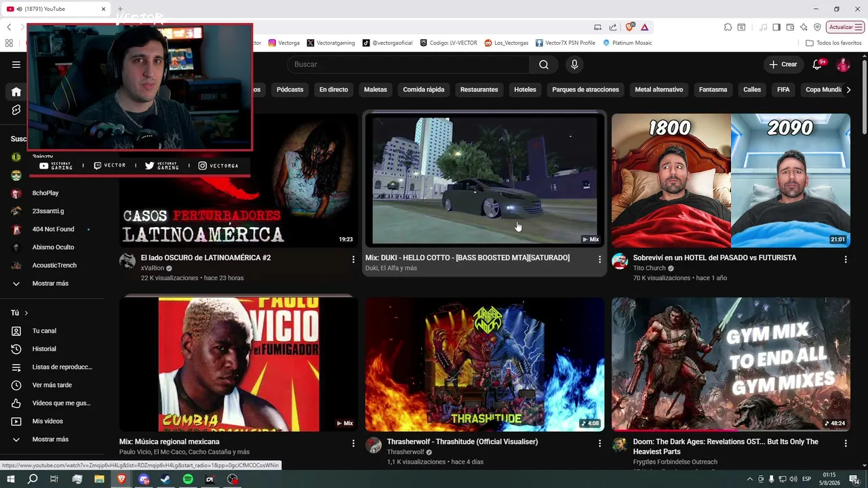868x488 pixels.
Task: Select the Metal alternativo filter chip
Action: [x=658, y=89]
